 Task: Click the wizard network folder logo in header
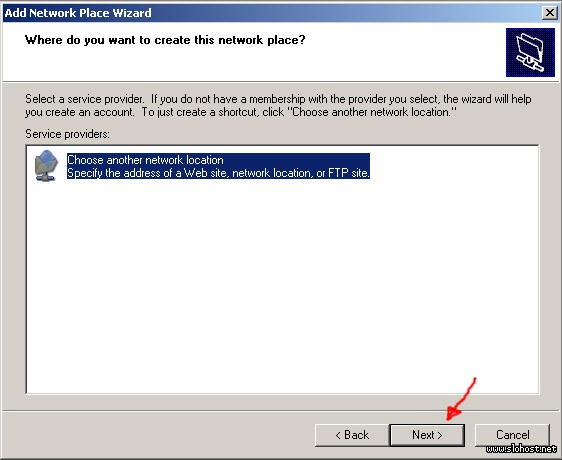coord(530,52)
